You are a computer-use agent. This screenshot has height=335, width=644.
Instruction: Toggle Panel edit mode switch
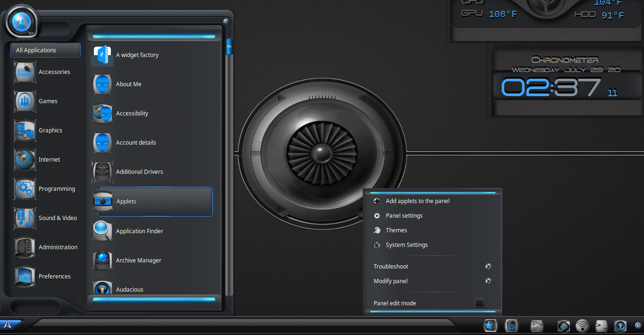click(479, 303)
